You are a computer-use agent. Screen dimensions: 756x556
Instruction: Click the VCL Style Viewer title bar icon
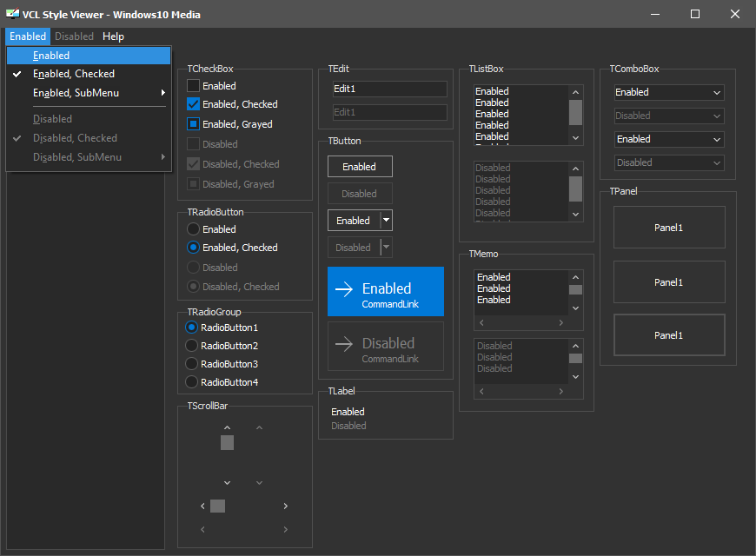click(x=12, y=14)
